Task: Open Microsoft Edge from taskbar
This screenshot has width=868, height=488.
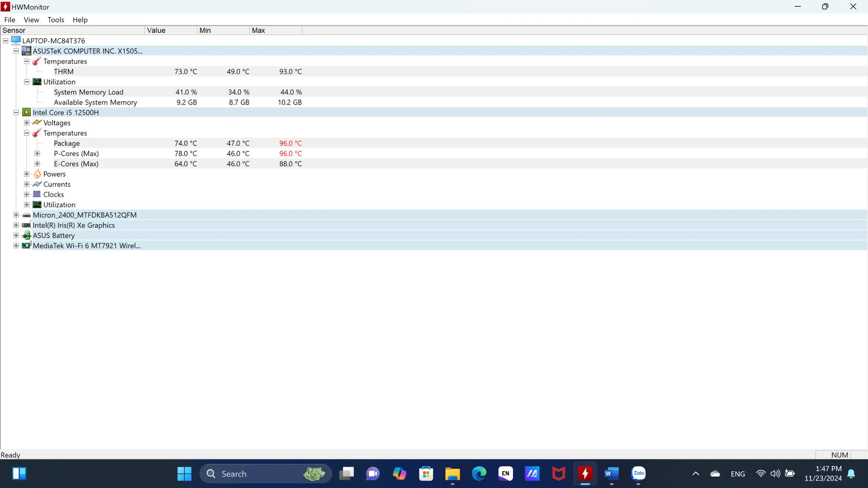Action: pos(479,474)
